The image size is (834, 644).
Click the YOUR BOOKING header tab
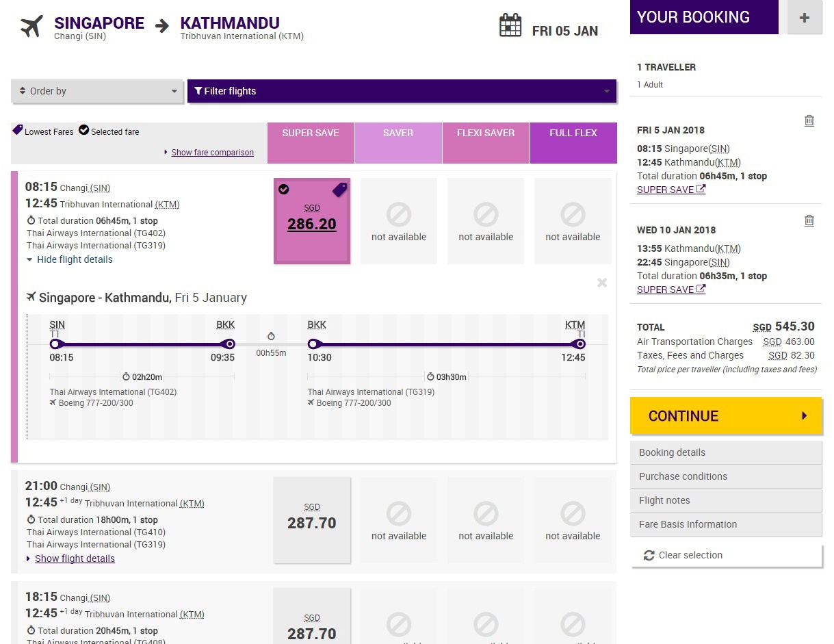(704, 17)
